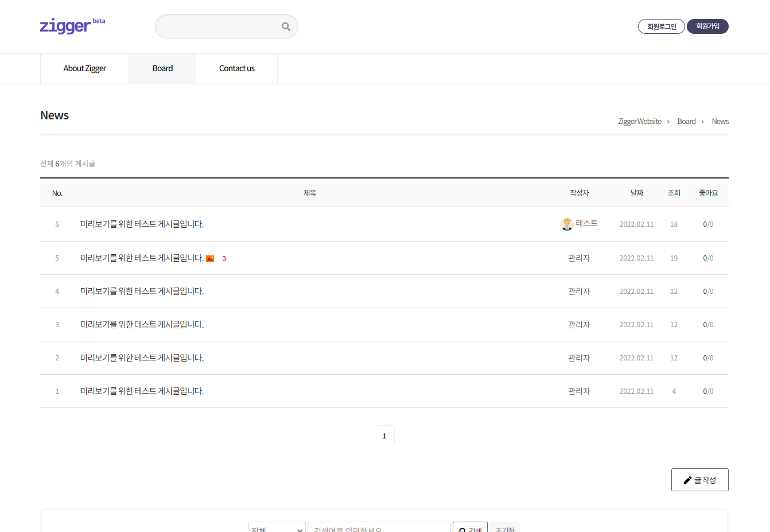Open the 회원로그인 login button
The height and width of the screenshot is (532, 770).
(x=662, y=26)
